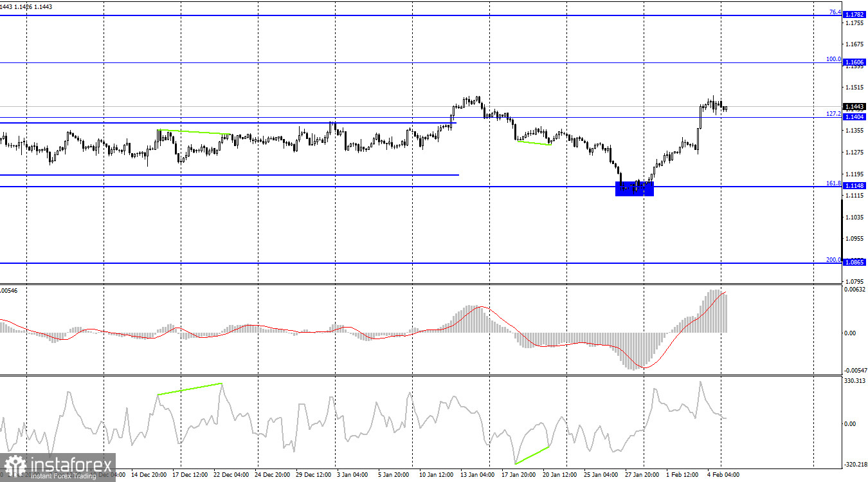Select the 1.0865 price tag on the axis
The width and height of the screenshot is (868, 482).
pyautogui.click(x=854, y=263)
